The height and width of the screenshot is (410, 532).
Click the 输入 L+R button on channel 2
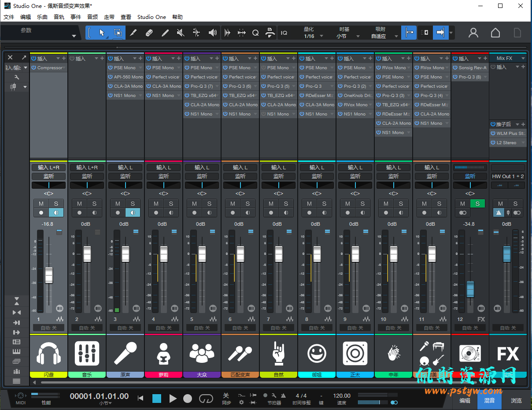87,168
